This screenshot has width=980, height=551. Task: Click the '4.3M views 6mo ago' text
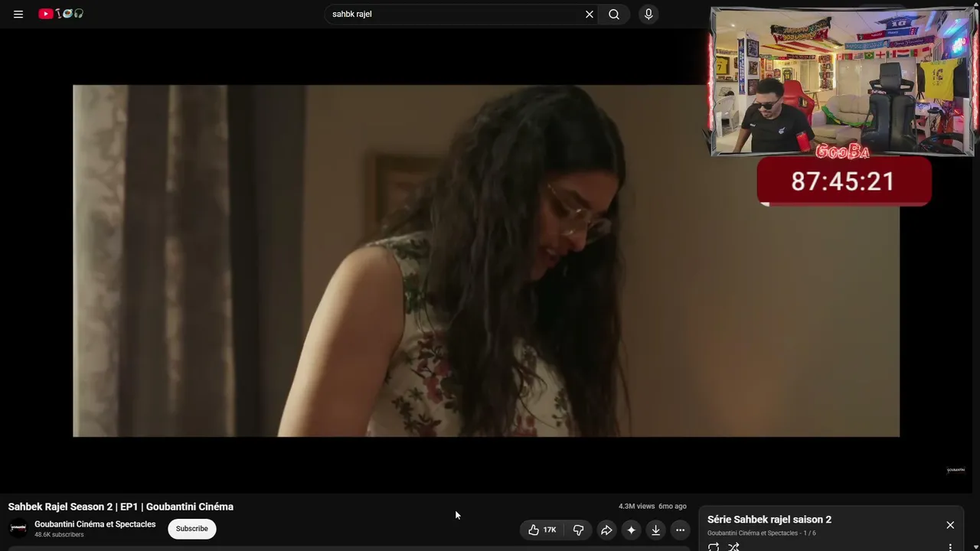(652, 507)
